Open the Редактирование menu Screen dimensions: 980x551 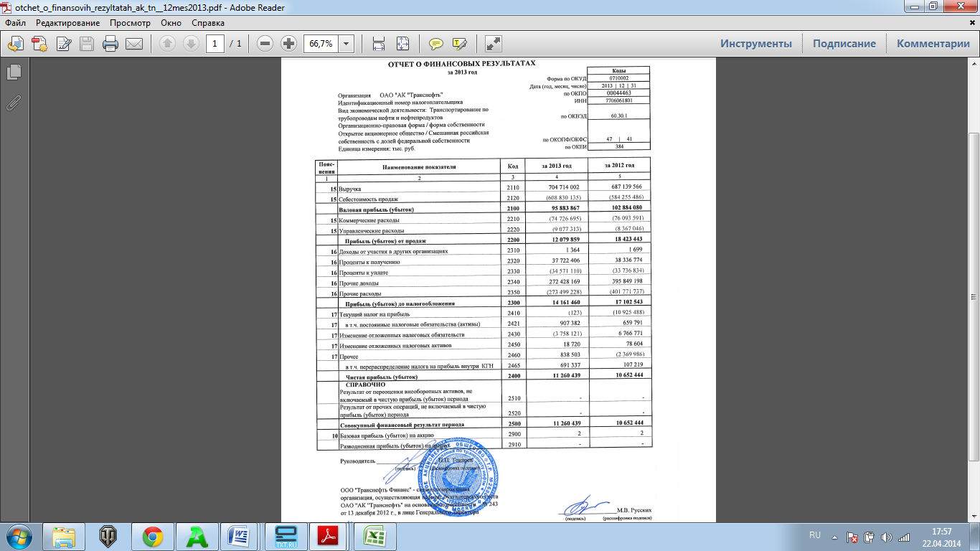click(68, 23)
